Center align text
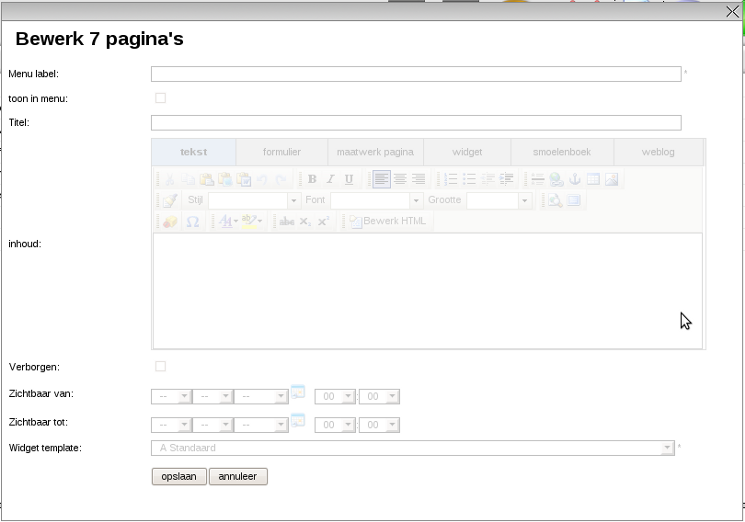The image size is (745, 522). pyautogui.click(x=400, y=179)
